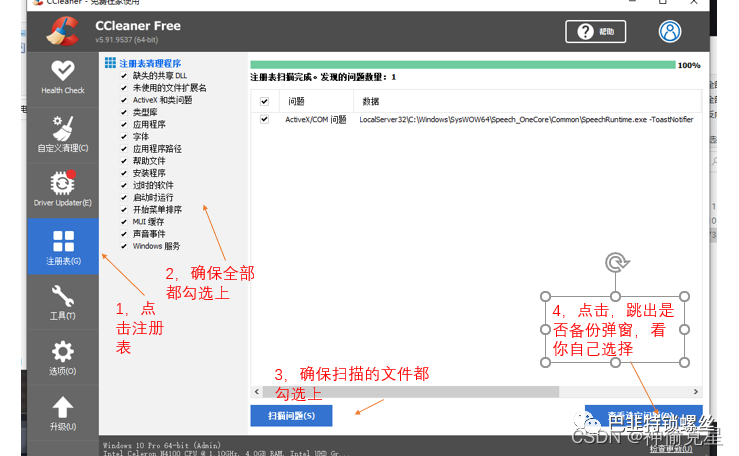Toggle 开始菜单排序 checkbox
The height and width of the screenshot is (456, 739).
(x=124, y=210)
